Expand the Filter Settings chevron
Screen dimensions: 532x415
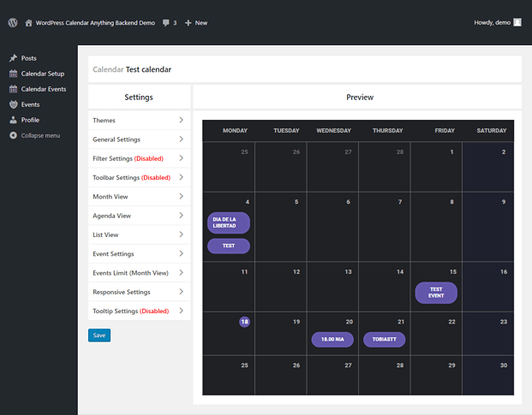coord(181,158)
